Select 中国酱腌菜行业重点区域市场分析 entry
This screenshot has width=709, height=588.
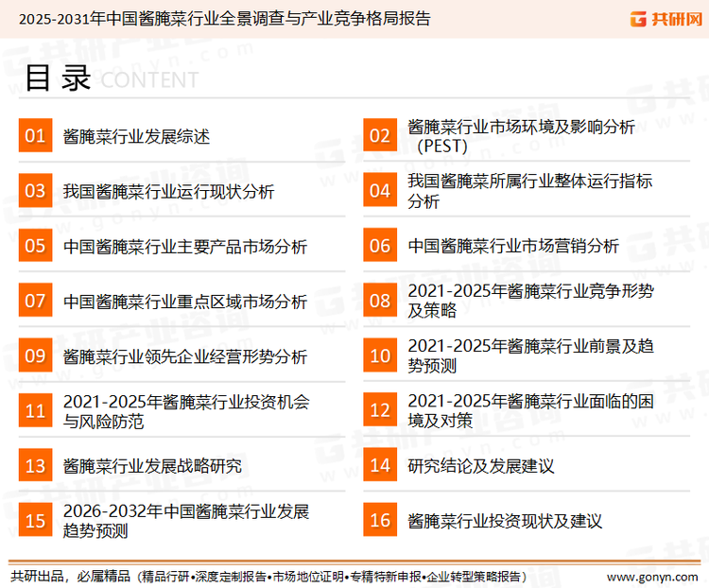[x=184, y=302]
